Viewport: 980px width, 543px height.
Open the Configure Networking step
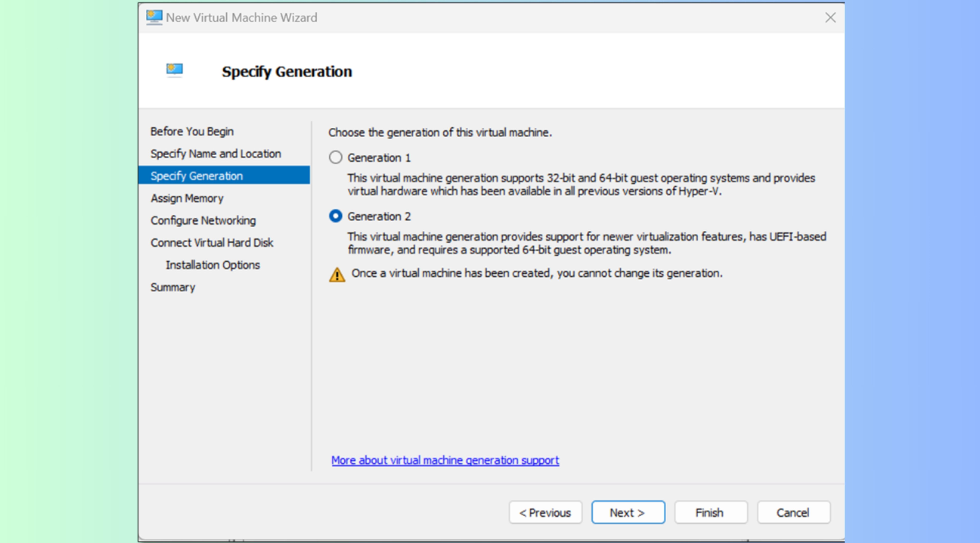[203, 220]
